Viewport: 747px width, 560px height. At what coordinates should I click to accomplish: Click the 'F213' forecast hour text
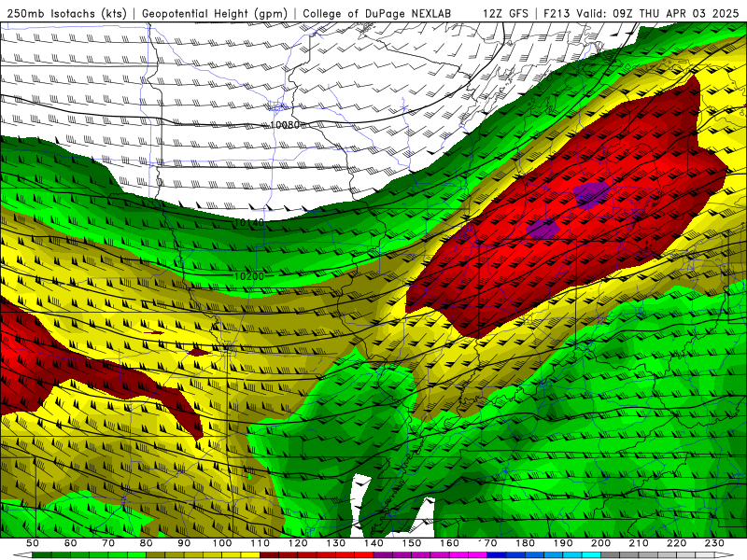557,13
